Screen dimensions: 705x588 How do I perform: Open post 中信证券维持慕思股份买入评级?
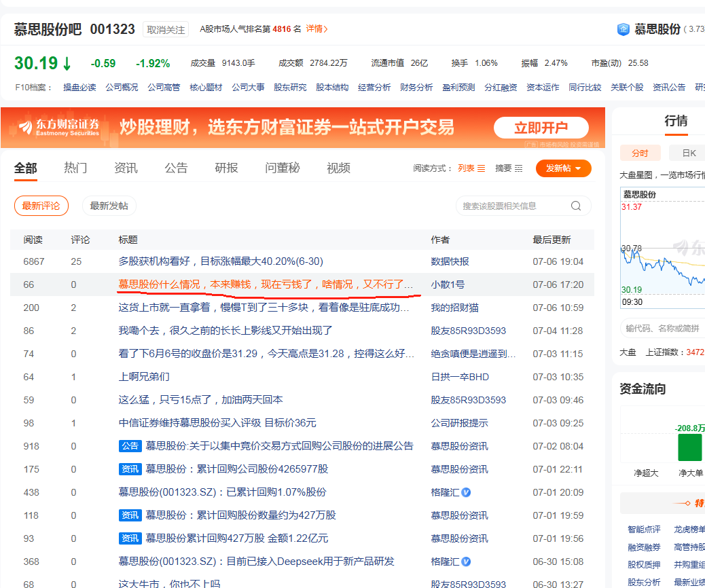tap(217, 422)
